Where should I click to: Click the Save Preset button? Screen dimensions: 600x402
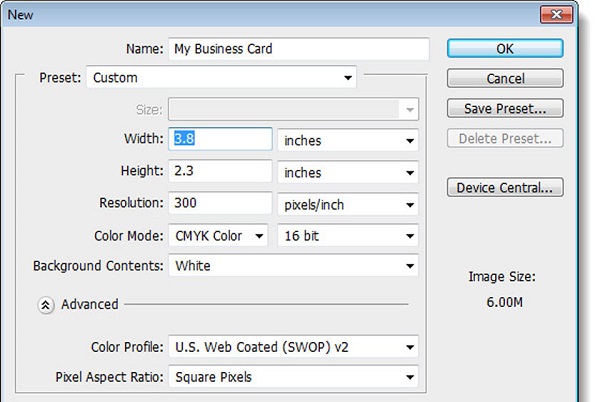click(505, 108)
